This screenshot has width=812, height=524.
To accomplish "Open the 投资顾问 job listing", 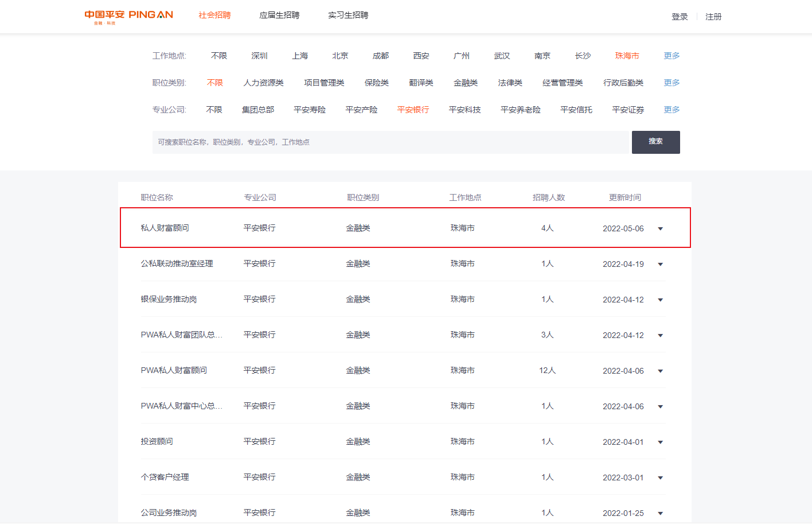I will (157, 441).
